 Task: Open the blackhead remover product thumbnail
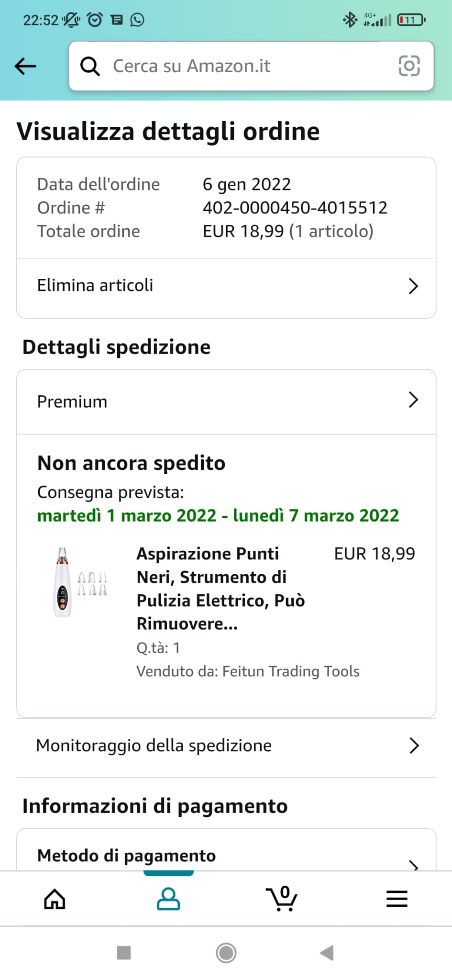click(79, 582)
